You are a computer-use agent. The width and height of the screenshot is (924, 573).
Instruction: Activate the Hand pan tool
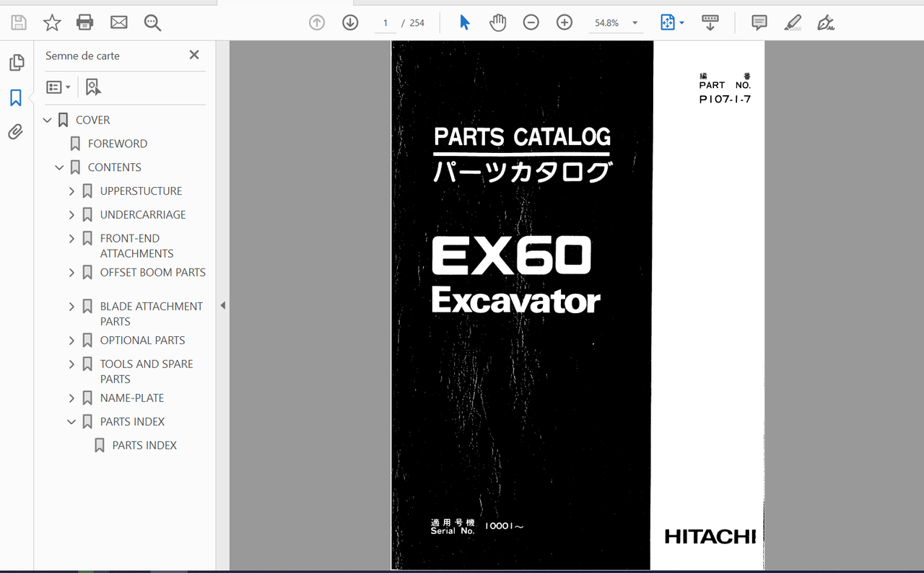[x=497, y=22]
